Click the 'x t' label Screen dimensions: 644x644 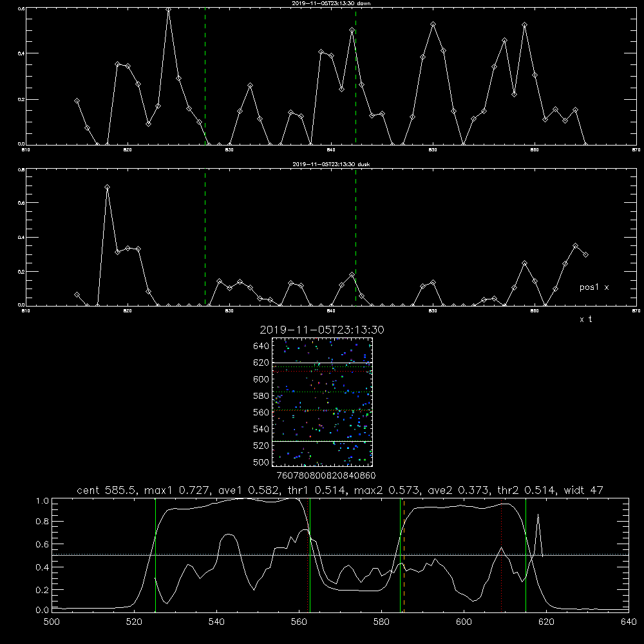(585, 319)
